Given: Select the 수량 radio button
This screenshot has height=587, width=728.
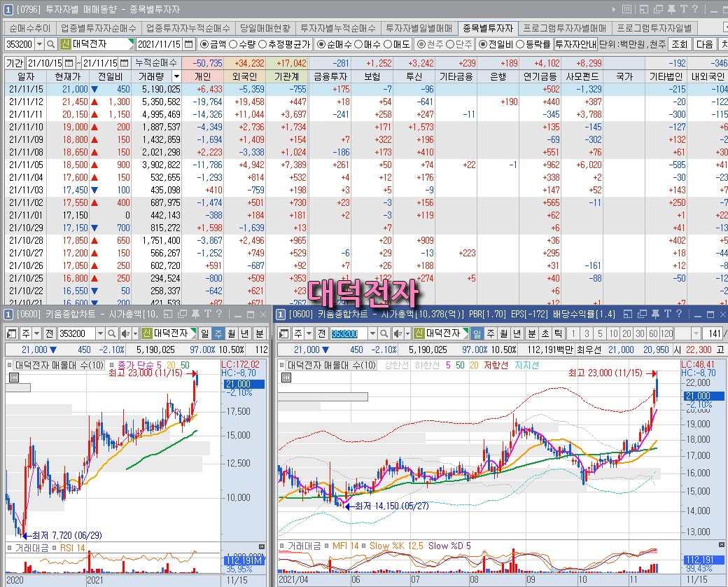Looking at the screenshot, I should tap(234, 44).
